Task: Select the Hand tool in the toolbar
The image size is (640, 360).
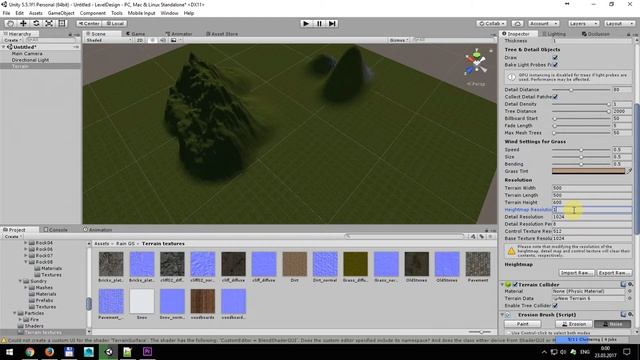Action: (11, 23)
